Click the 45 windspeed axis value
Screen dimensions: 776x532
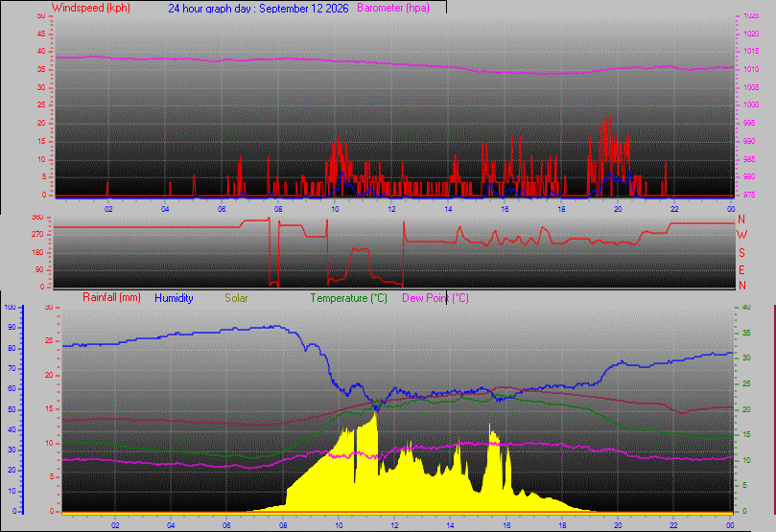[x=41, y=35]
